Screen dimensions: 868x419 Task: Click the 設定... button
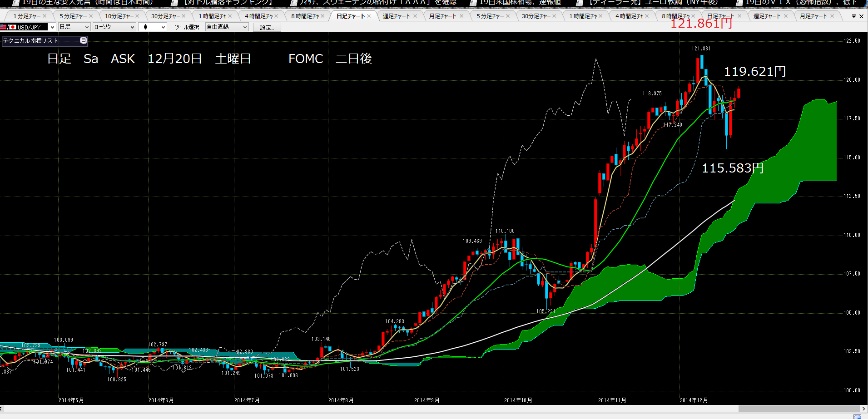pyautogui.click(x=267, y=27)
